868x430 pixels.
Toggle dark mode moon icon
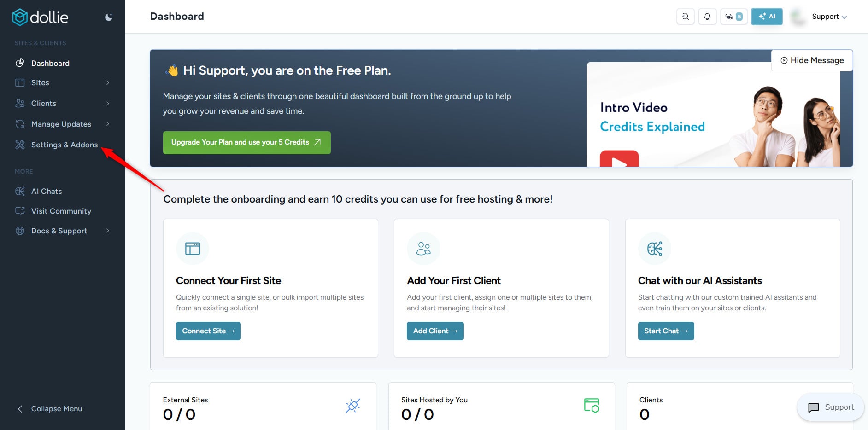[x=109, y=17]
